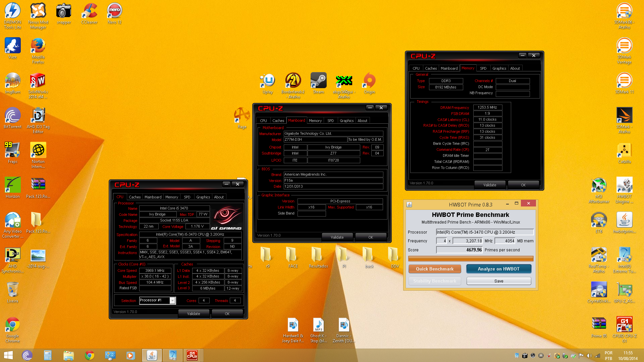
Task: Click the HWBOT Prime progress bar
Action: click(x=471, y=258)
